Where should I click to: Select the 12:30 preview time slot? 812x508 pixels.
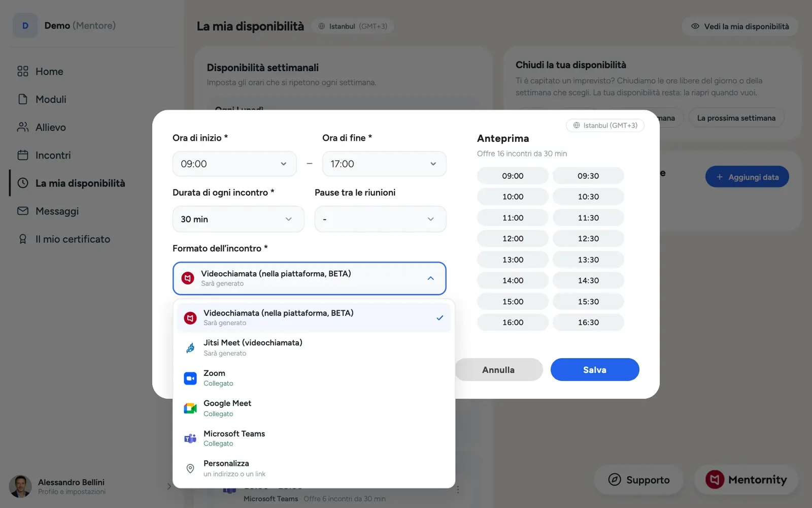tap(588, 238)
